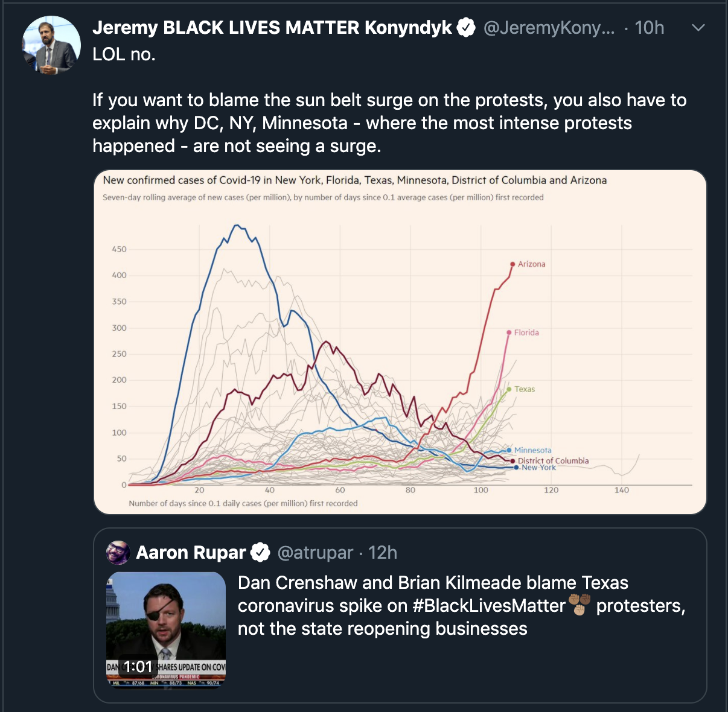Expand the tweet options chevron menu
Image resolution: width=728 pixels, height=712 pixels.
pos(698,28)
